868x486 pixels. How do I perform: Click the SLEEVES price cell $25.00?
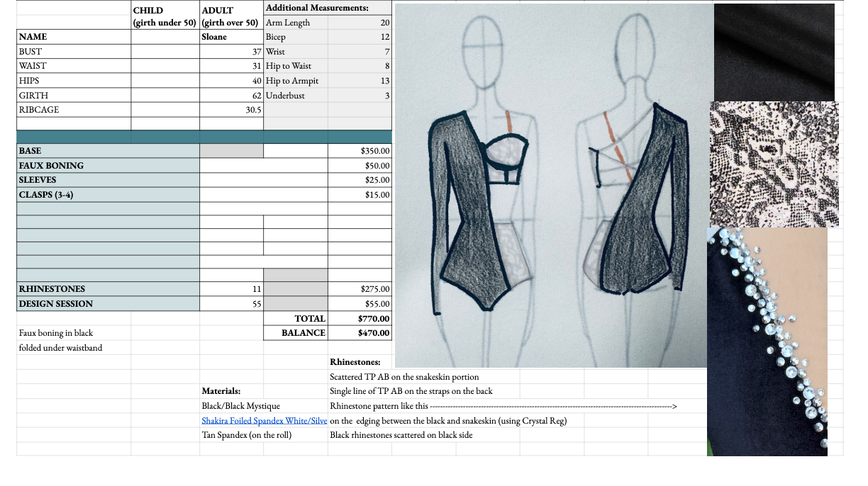[x=360, y=180]
